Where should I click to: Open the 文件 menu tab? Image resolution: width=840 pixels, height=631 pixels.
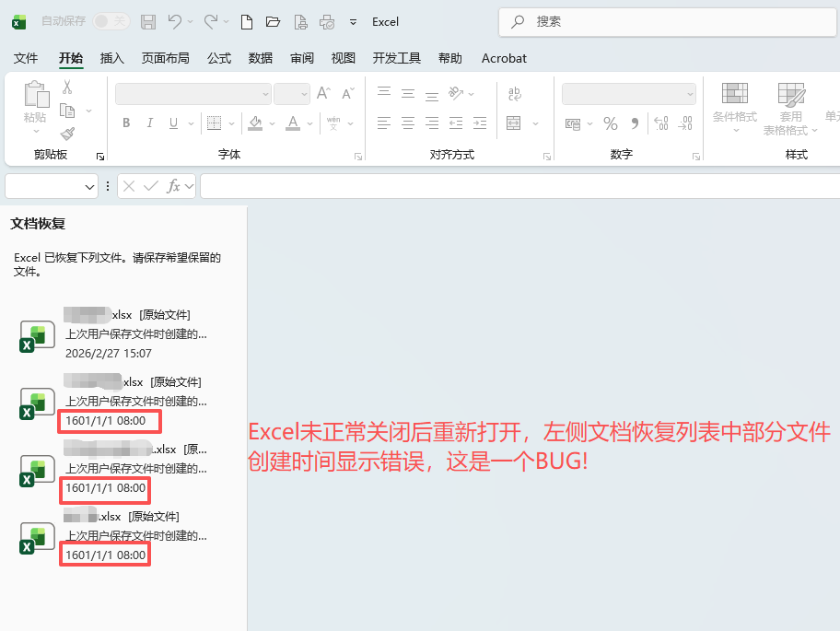[25, 58]
